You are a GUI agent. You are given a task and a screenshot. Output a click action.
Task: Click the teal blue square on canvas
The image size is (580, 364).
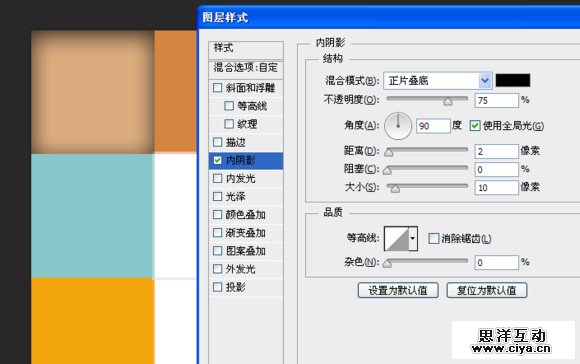click(92, 216)
